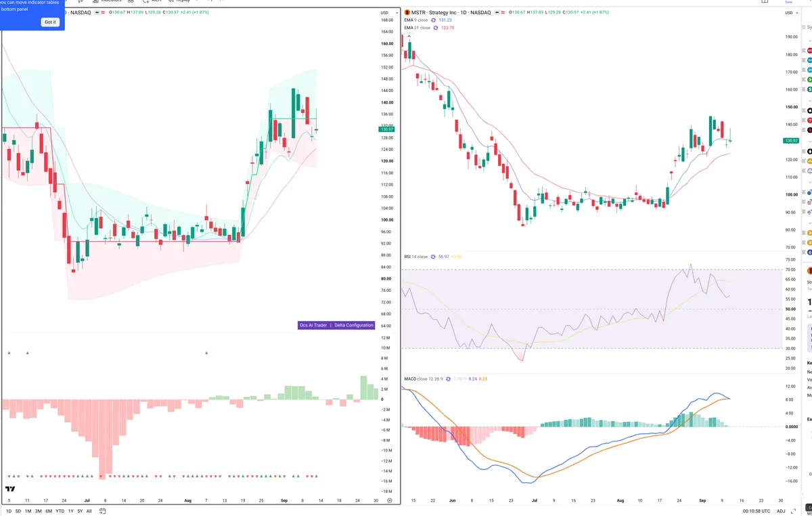This screenshot has height=516, width=812.
Task: Click the MACD value 8.24
Action: (x=473, y=379)
